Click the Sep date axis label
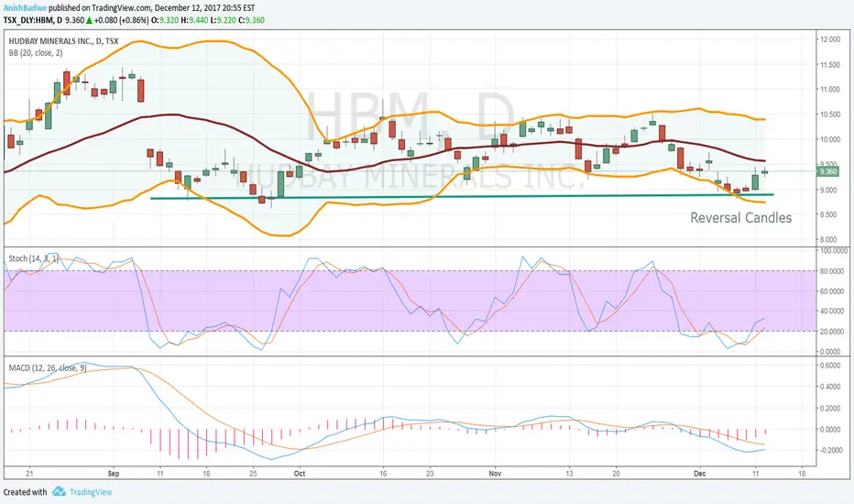 [x=114, y=474]
